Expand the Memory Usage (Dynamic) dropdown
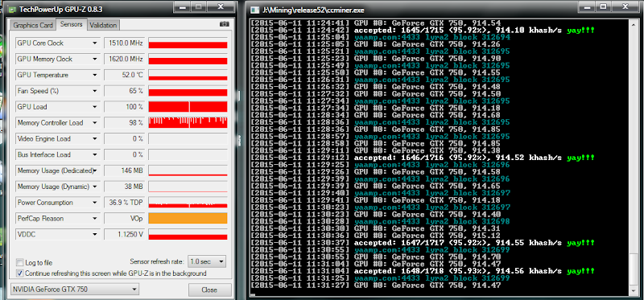 pos(95,187)
